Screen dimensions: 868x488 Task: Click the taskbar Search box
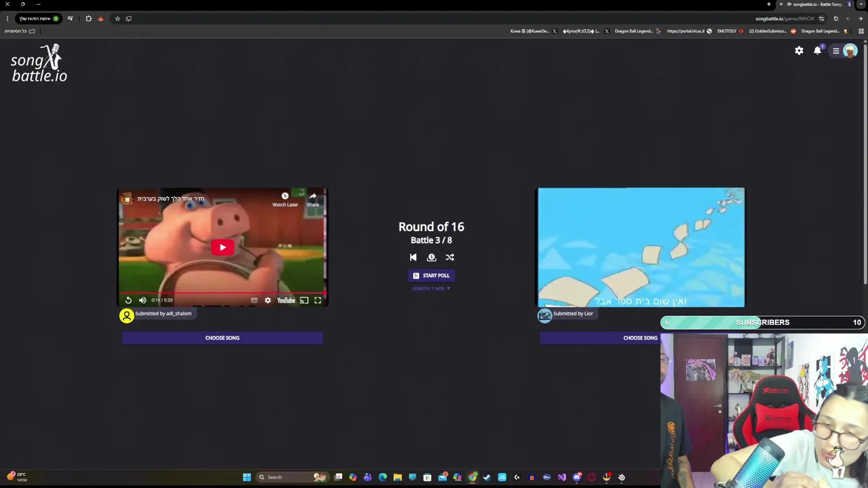(x=292, y=477)
